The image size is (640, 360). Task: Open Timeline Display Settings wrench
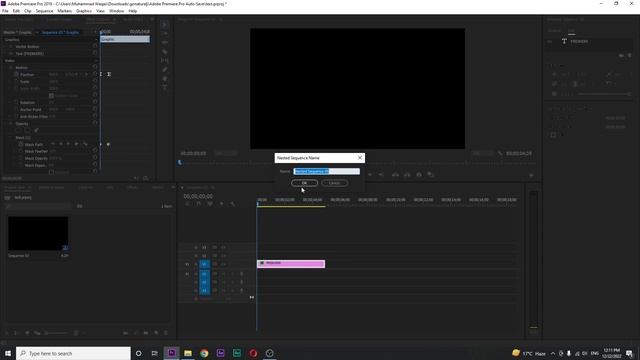(x=233, y=204)
